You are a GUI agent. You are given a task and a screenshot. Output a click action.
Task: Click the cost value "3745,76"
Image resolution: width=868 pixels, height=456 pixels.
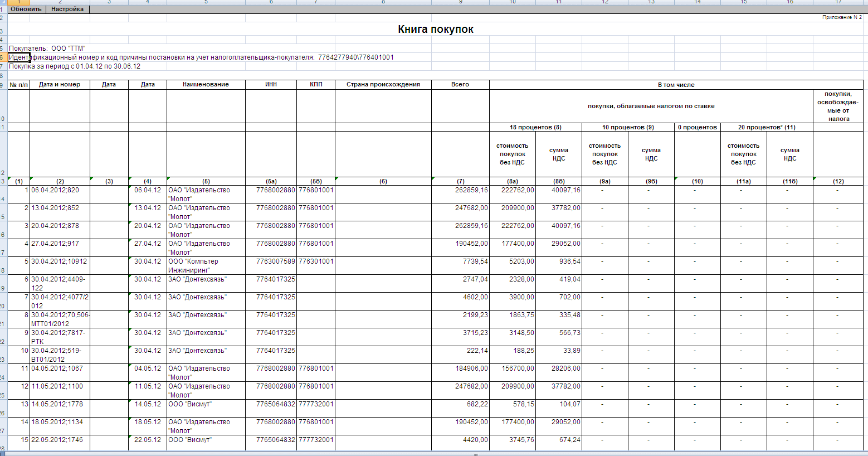(x=513, y=443)
